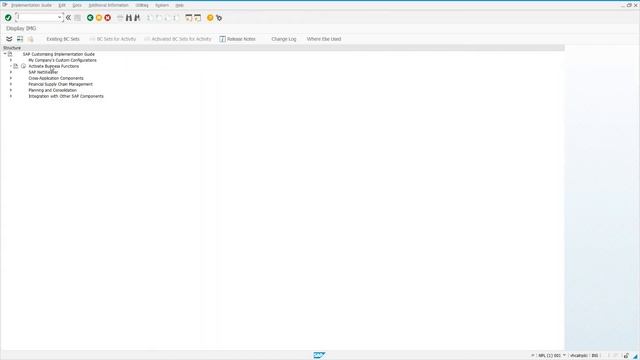Select the Activate Business Functions row text

[x=54, y=66]
